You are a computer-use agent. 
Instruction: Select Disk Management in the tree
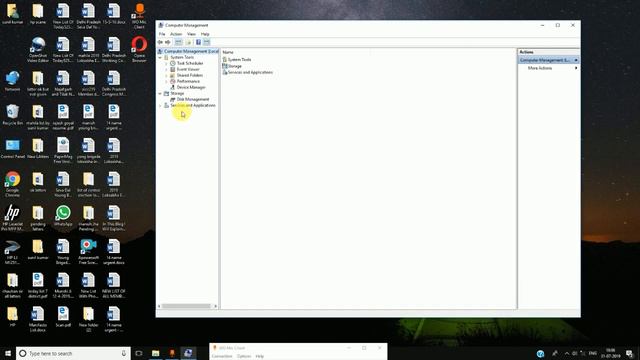pos(193,99)
